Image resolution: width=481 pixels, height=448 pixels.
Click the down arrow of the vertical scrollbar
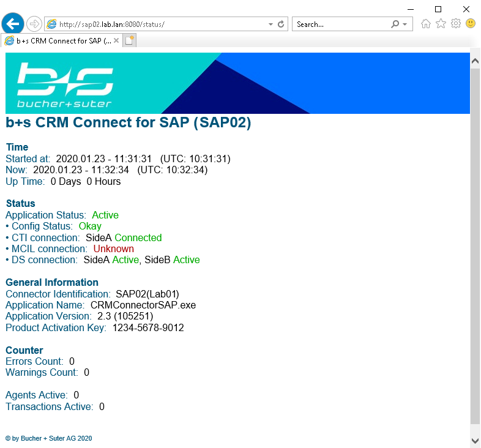pos(475,441)
